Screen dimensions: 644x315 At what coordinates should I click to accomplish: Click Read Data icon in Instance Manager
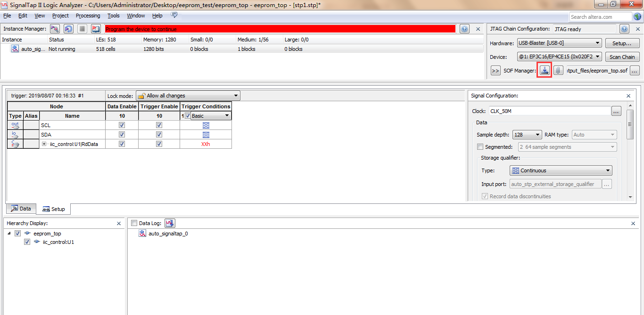point(96,29)
